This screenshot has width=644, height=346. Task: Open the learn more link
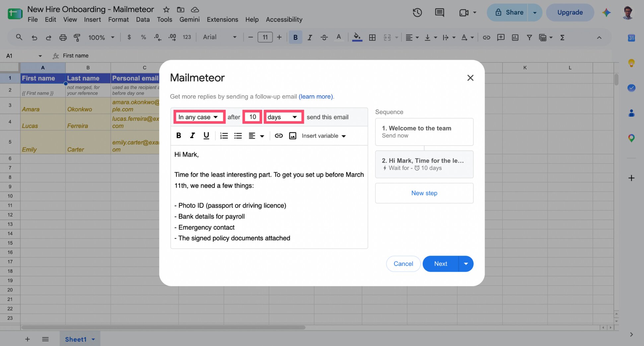[x=316, y=97]
